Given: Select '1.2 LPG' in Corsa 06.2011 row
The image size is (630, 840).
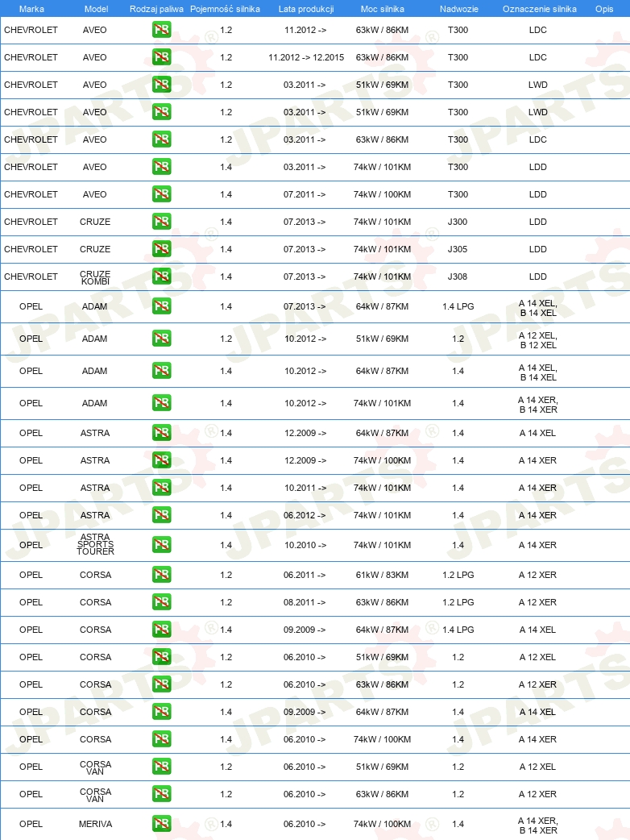Looking at the screenshot, I should click(x=458, y=575).
